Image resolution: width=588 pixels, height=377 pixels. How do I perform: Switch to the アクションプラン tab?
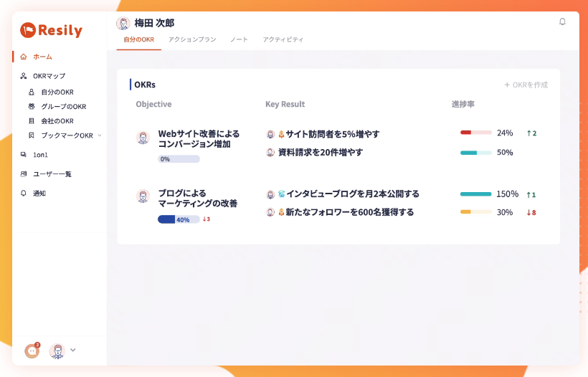tap(192, 39)
